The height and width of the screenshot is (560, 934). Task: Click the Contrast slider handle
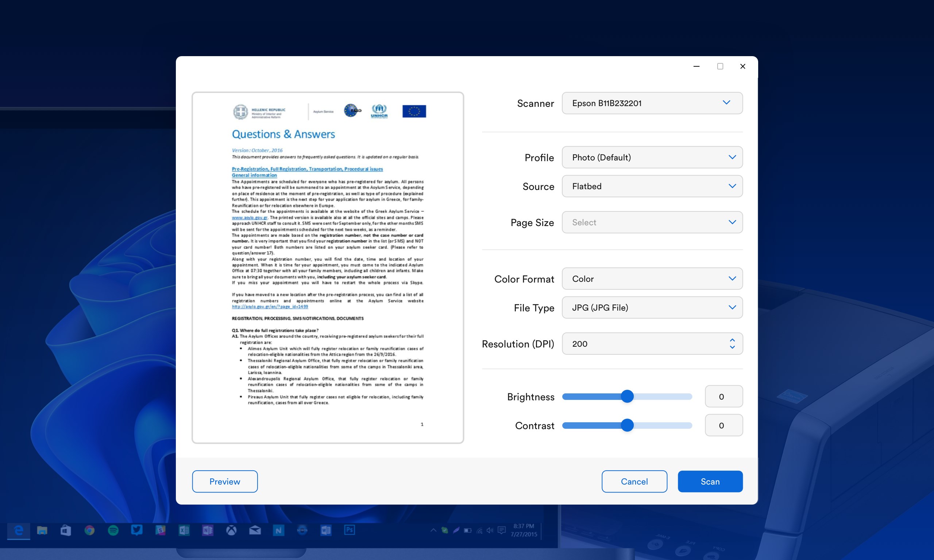tap(627, 425)
